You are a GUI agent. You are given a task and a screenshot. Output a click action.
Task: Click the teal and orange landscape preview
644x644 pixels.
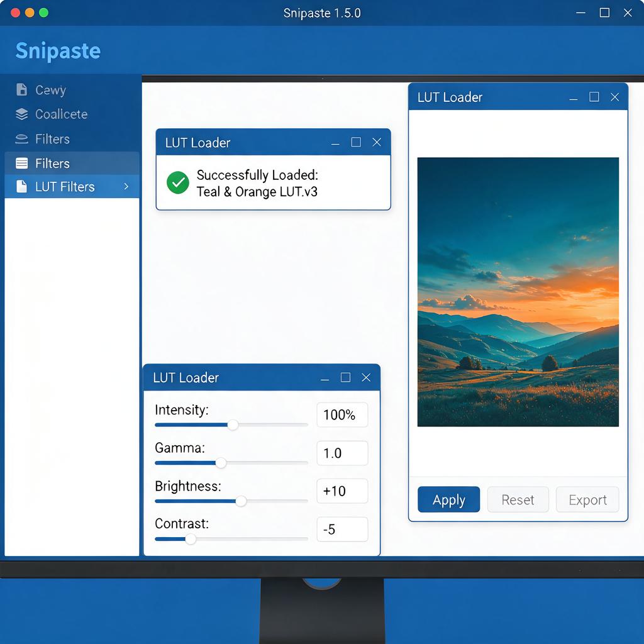tap(518, 292)
